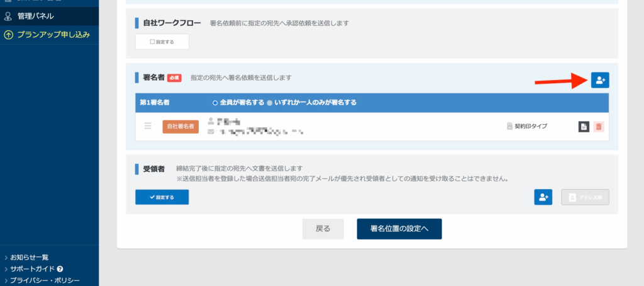
Task: Click the 契約印タイプ label
Action: click(x=531, y=127)
